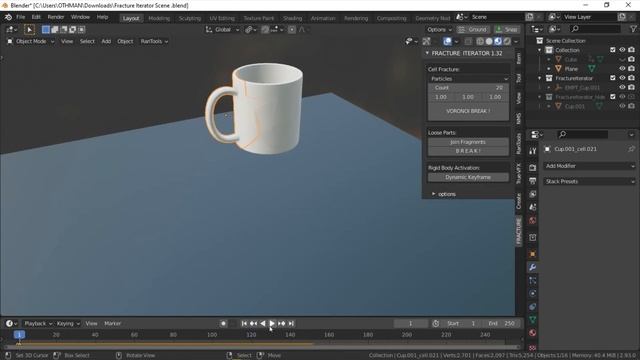Toggle viewport gizmos button
640x360 pixels.
tap(427, 41)
